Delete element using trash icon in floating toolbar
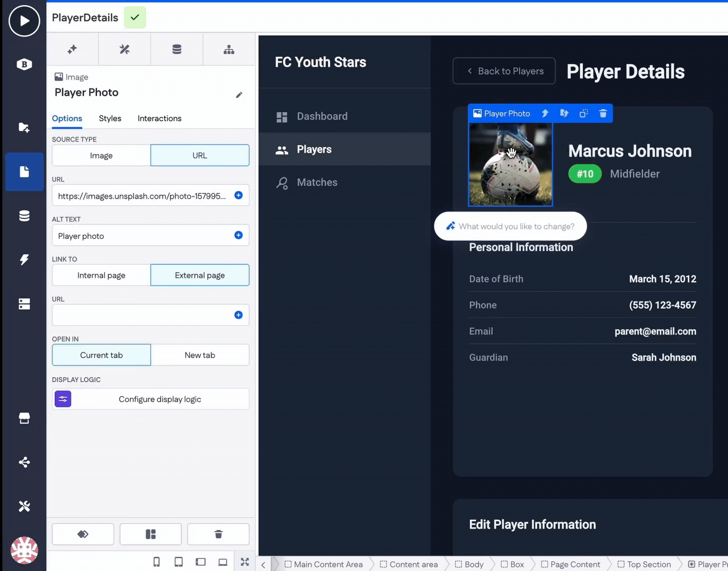 tap(602, 113)
